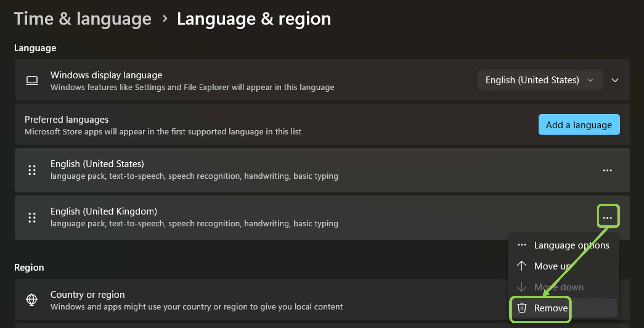The image size is (644, 328).
Task: Click the trash icon next to Remove
Action: pos(522,308)
